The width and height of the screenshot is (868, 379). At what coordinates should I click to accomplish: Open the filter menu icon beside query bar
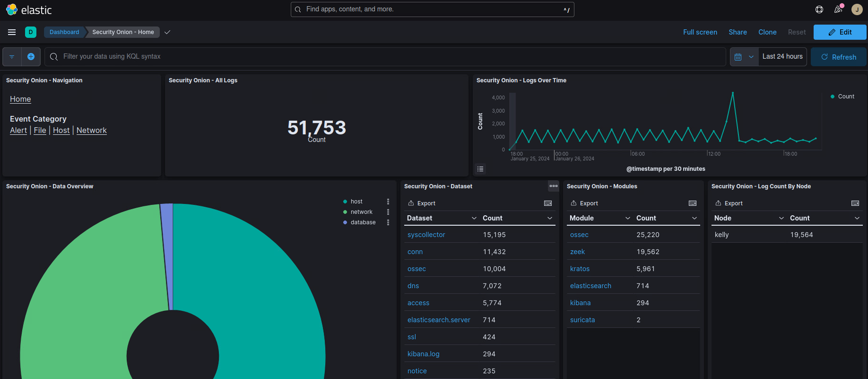click(x=12, y=57)
